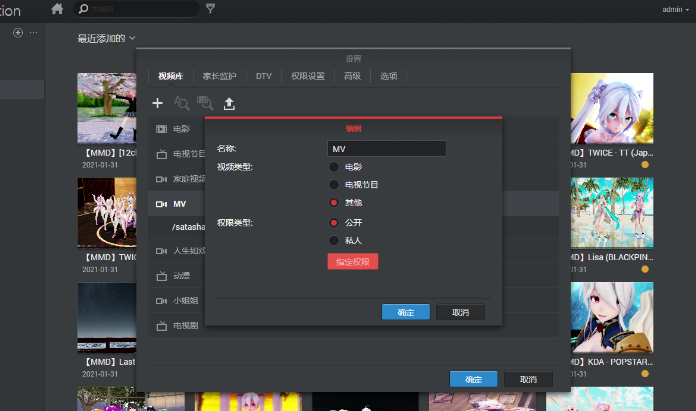The height and width of the screenshot is (411, 696).
Task: Open the dancing group TWIC thumbnail on left
Action: coord(107,213)
